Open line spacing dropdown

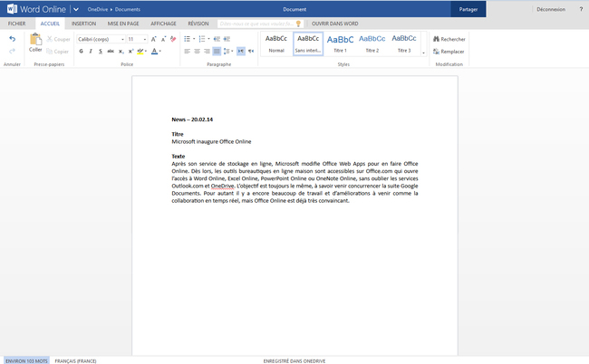(x=228, y=51)
